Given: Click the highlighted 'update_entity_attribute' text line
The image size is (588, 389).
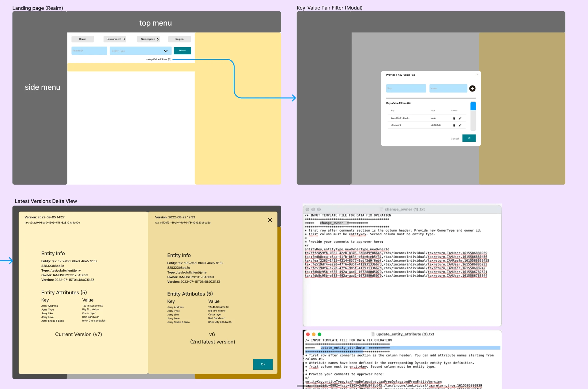Looking at the screenshot, I should point(342,348).
